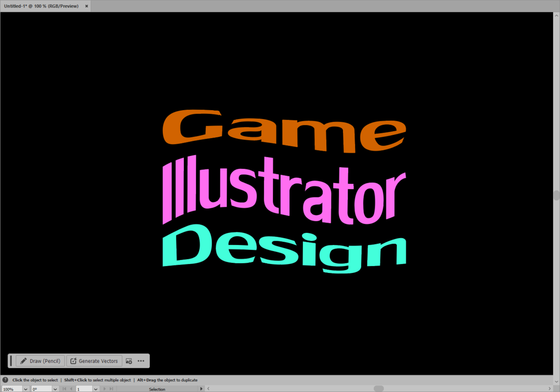
Task: Select the Untitled-1 document tab
Action: (46, 6)
